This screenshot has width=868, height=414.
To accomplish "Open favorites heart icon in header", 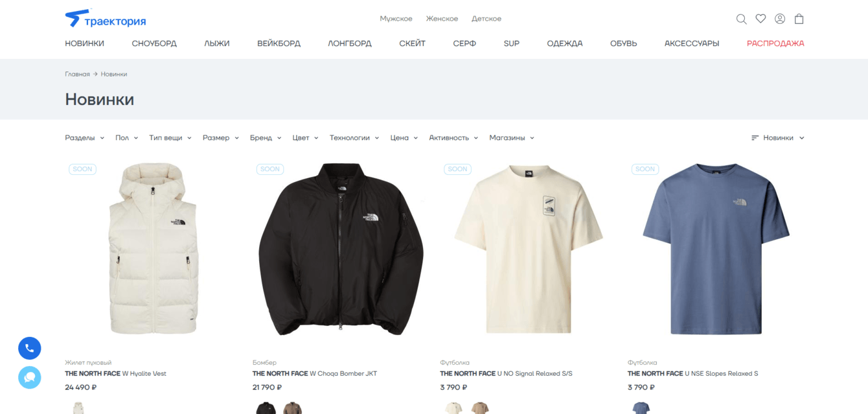I will [760, 19].
